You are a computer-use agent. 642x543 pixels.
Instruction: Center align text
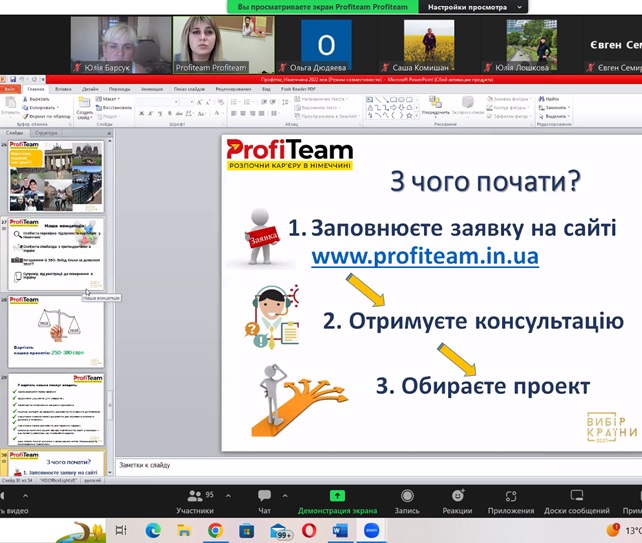pos(243,113)
